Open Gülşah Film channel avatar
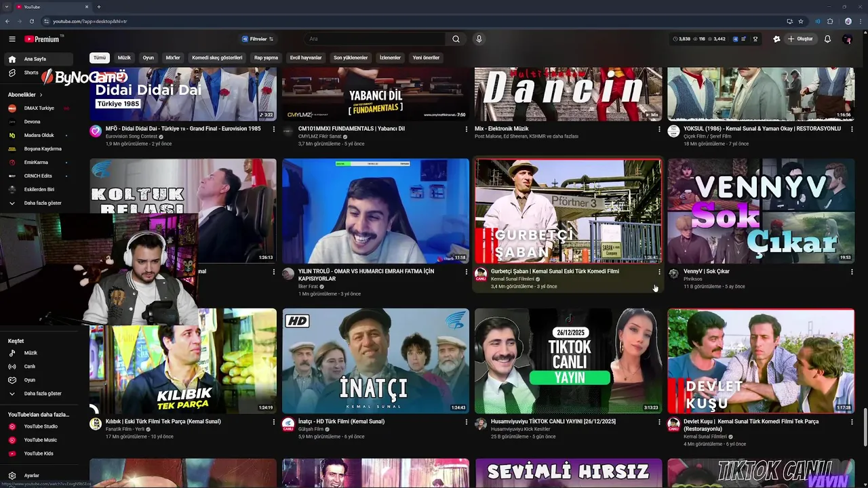The width and height of the screenshot is (868, 488). coord(288,424)
